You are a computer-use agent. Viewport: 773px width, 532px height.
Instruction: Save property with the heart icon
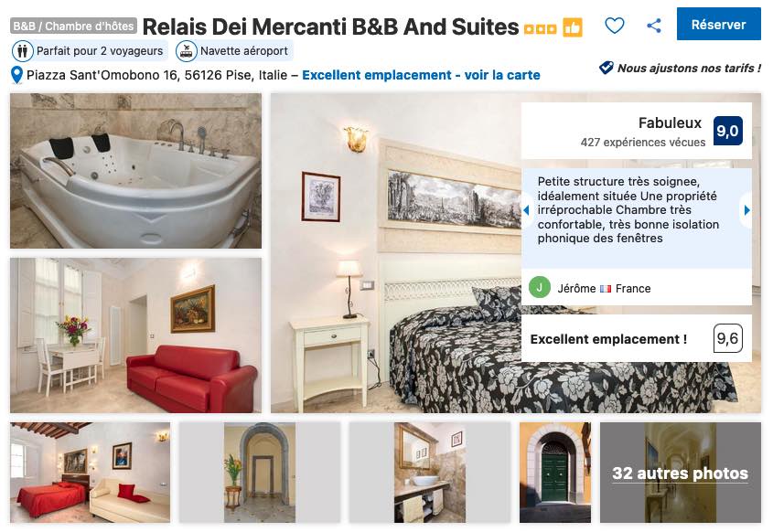pyautogui.click(x=614, y=25)
